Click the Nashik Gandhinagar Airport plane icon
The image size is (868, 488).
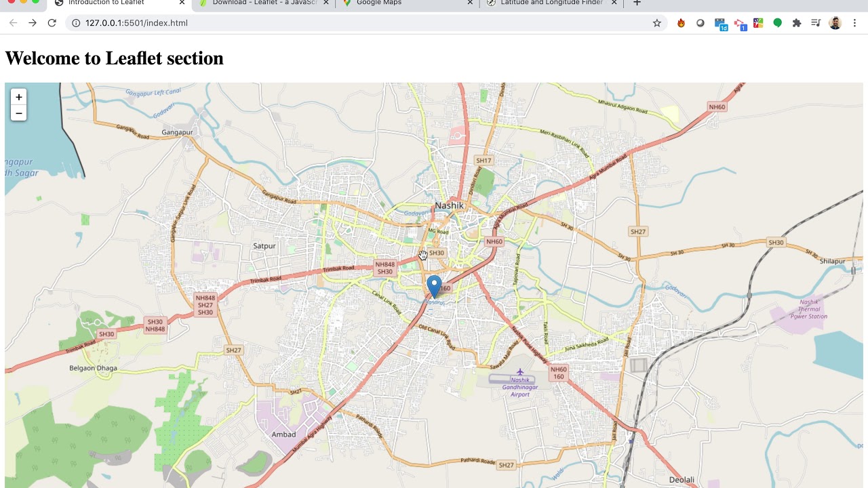(x=520, y=371)
